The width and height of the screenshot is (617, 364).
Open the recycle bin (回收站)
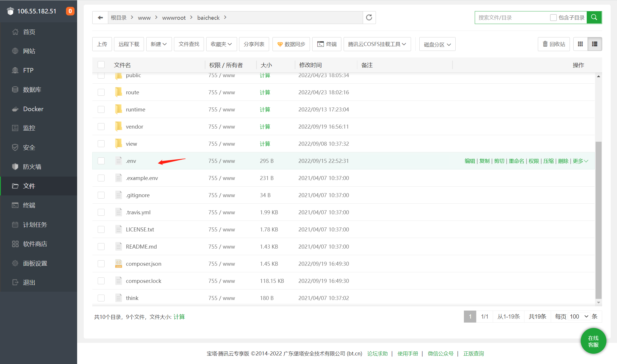pos(554,44)
